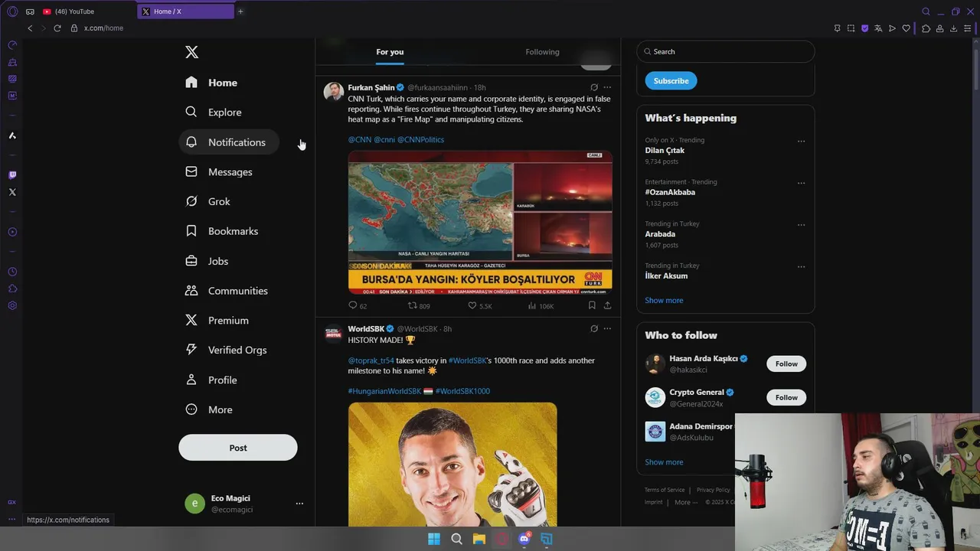
Task: Open history clock in Opera sidebar
Action: (12, 272)
